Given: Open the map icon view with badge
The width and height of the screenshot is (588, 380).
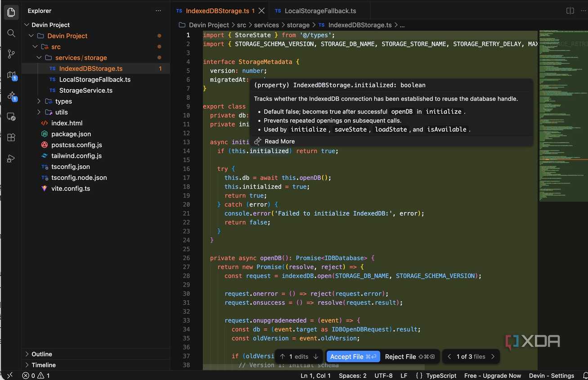Looking at the screenshot, I should tap(11, 75).
